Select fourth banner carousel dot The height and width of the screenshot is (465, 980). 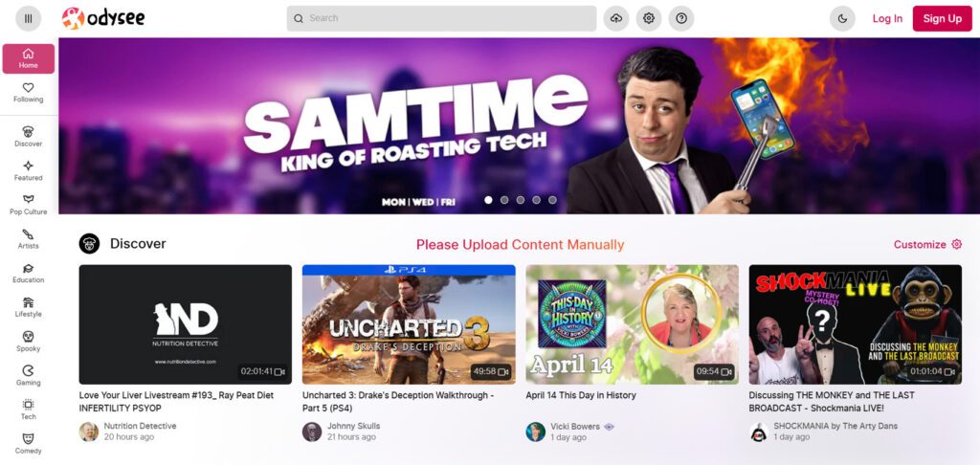[536, 200]
